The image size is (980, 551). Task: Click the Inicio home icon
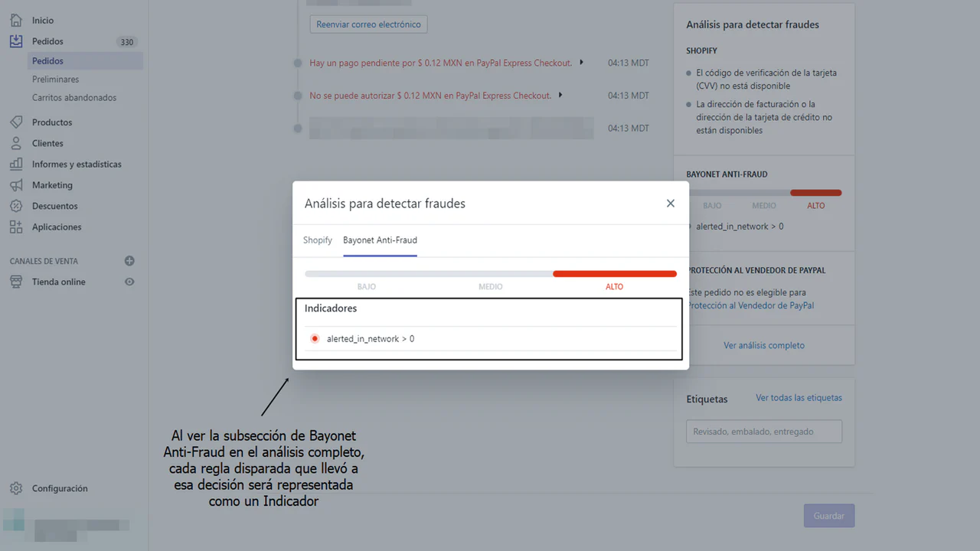click(16, 20)
